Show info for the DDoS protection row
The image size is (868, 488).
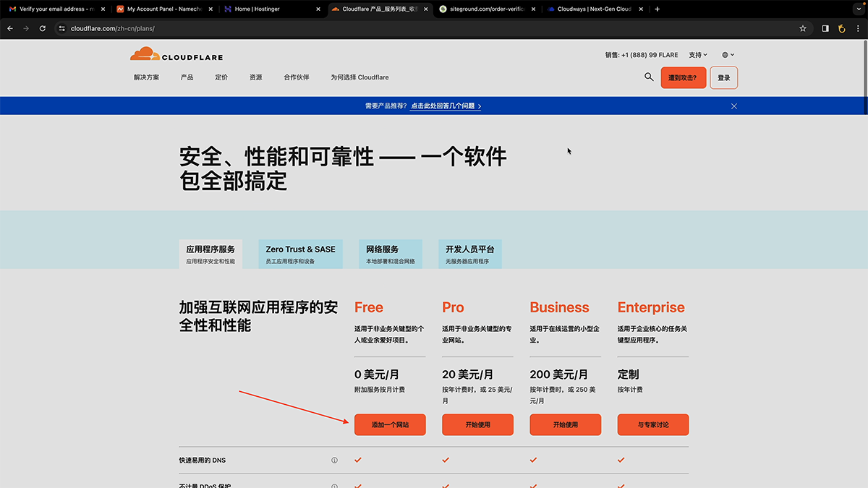pyautogui.click(x=334, y=485)
